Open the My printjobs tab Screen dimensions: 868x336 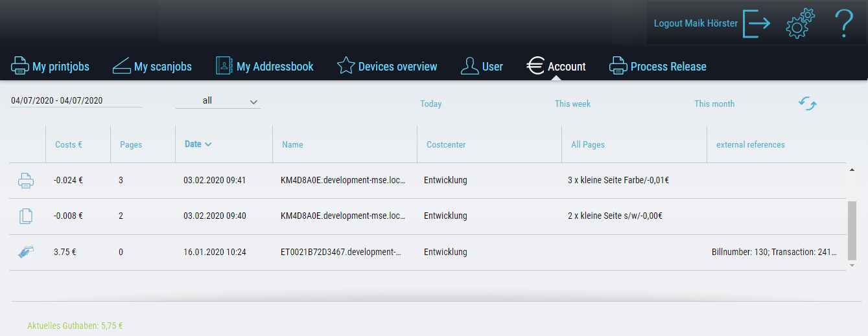(x=50, y=67)
